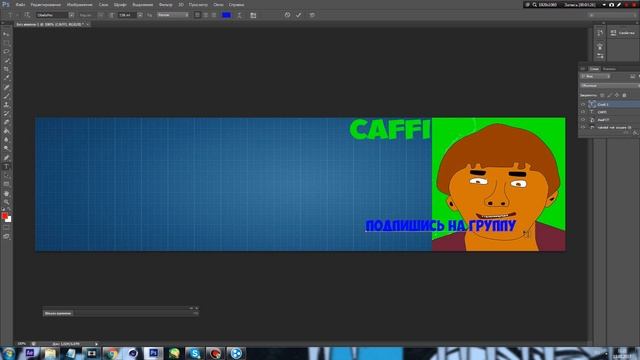This screenshot has height=360, width=640.
Task: Open the Шкала времени timeline panel
Action: click(58, 313)
